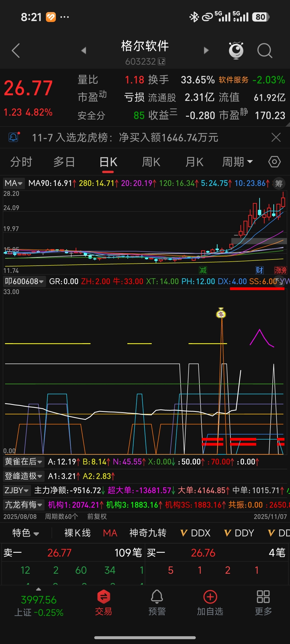The width and height of the screenshot is (290, 644).
Task: Select the DDY indicator
Action: click(239, 533)
